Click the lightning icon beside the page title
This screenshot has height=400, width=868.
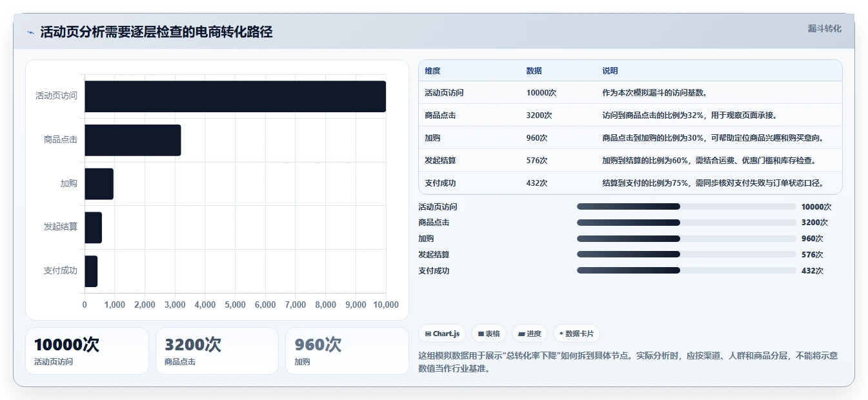pos(30,32)
